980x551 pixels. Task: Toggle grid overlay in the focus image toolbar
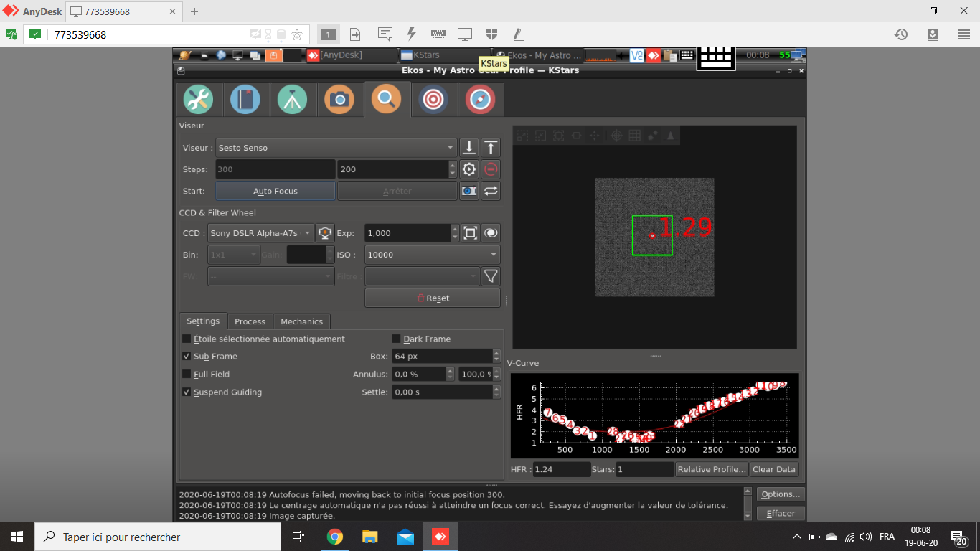634,135
